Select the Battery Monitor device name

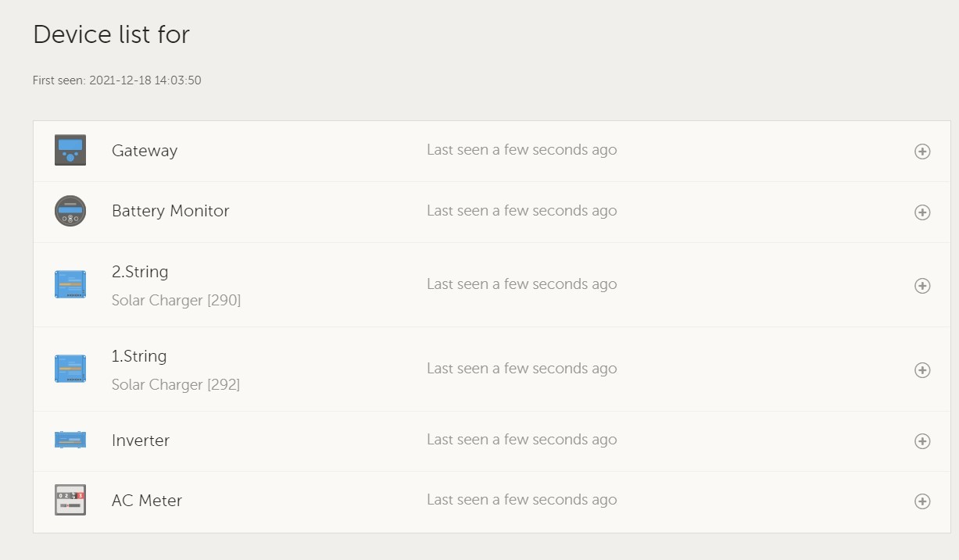click(x=170, y=211)
